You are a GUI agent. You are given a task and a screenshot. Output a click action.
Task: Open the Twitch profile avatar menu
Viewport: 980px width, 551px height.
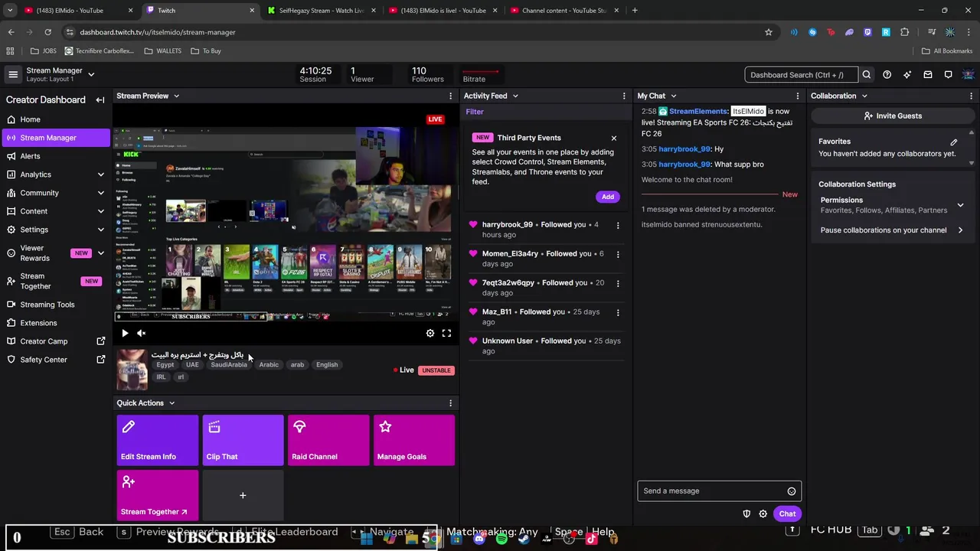click(x=969, y=75)
